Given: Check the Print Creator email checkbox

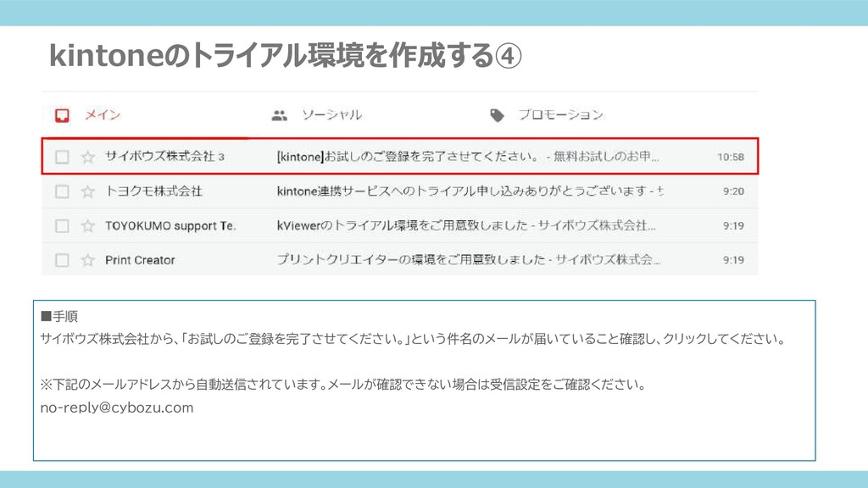Looking at the screenshot, I should click(x=62, y=260).
